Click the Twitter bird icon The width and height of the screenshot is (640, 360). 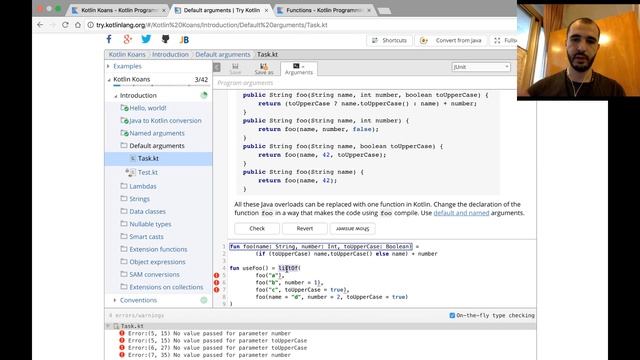[146, 39]
